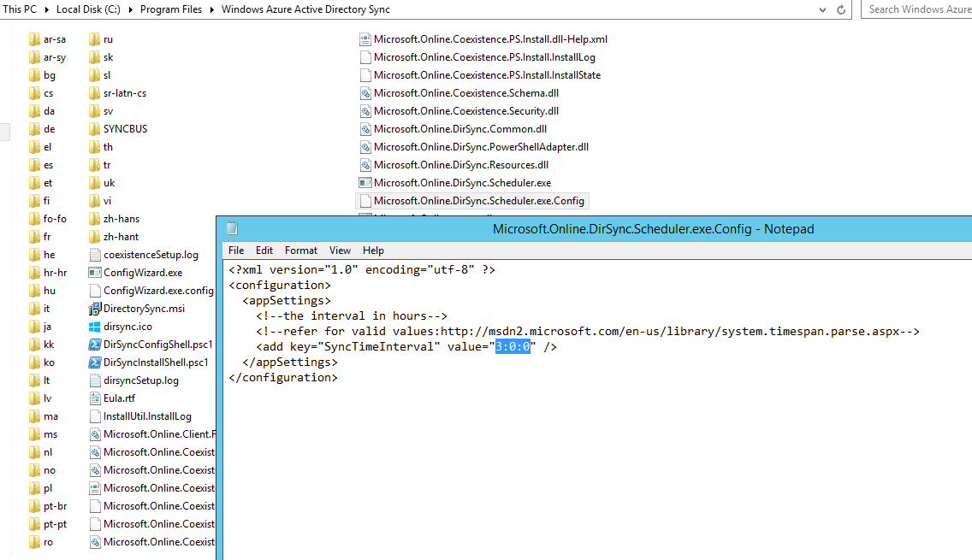972x560 pixels.
Task: Select the ConfigWizard.exe application icon
Action: pyautogui.click(x=96, y=273)
